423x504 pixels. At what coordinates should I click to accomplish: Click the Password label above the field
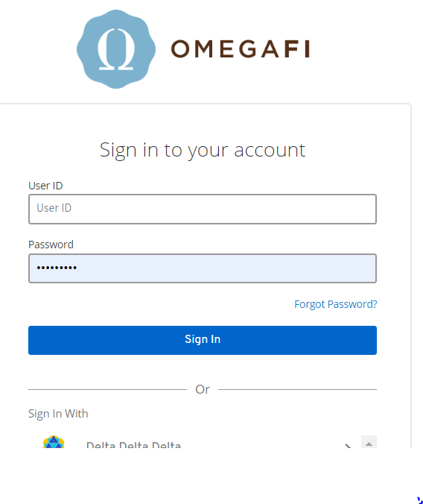pos(51,245)
